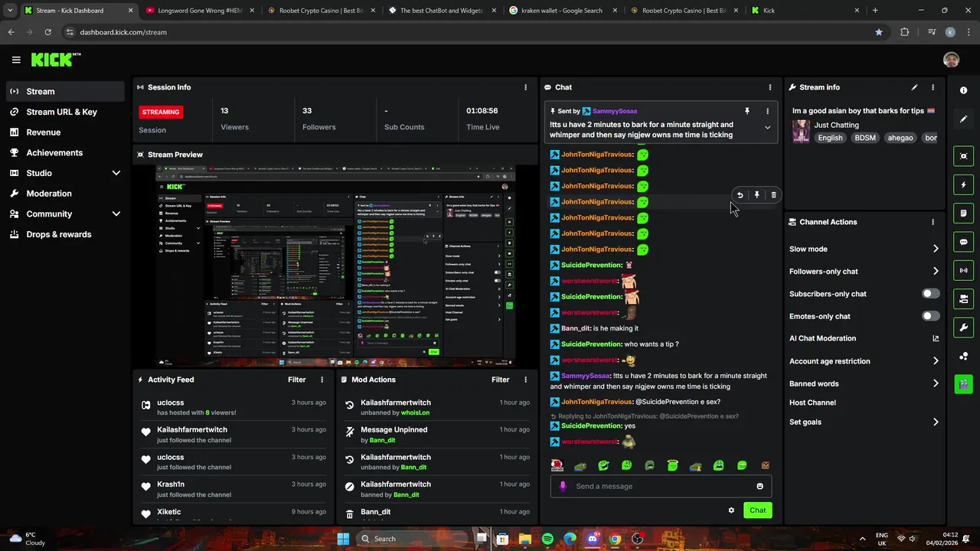
Task: Open Mod Actions Filter
Action: click(501, 380)
